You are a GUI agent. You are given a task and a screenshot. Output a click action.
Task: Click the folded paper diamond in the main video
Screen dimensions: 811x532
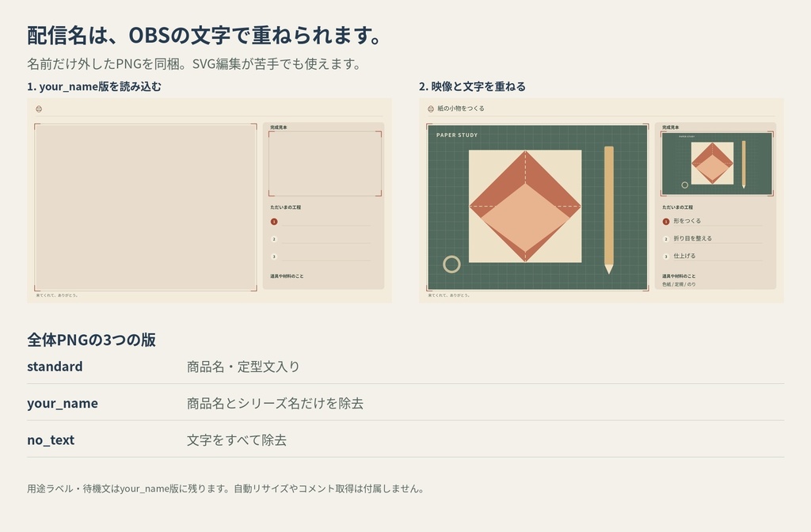click(525, 207)
